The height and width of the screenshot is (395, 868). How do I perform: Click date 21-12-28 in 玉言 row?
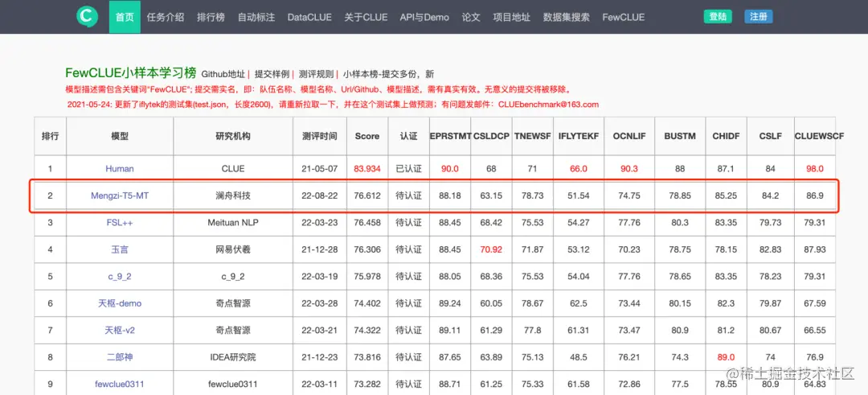319,249
